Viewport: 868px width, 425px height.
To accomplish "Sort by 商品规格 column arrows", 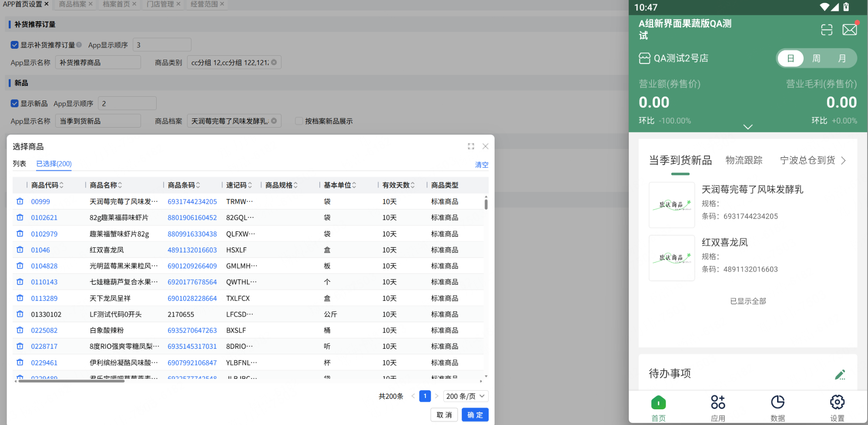I will pos(295,185).
